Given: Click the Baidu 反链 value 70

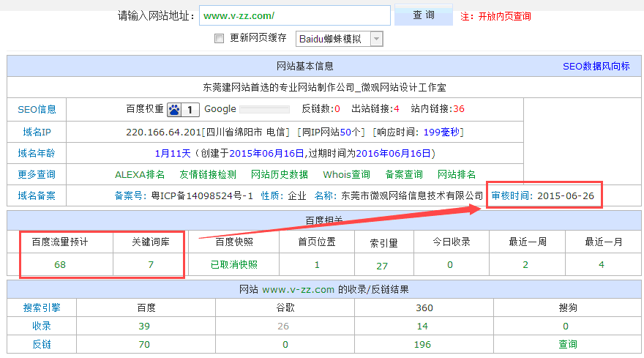Looking at the screenshot, I should tap(144, 344).
